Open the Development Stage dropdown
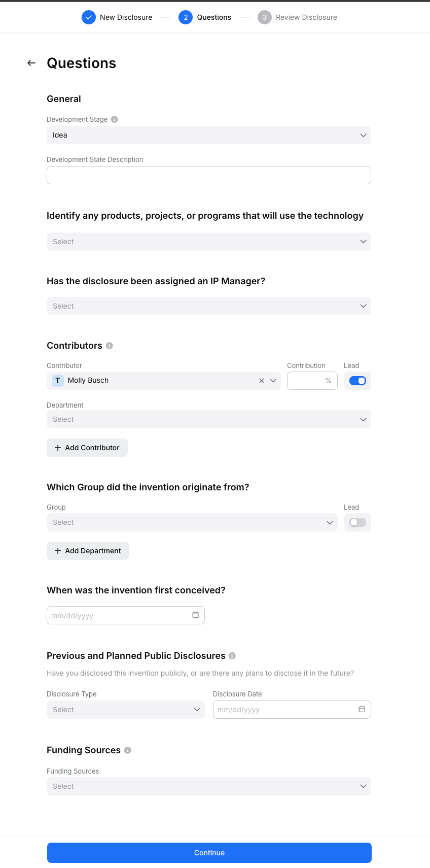This screenshot has height=868, width=430. pyautogui.click(x=209, y=135)
